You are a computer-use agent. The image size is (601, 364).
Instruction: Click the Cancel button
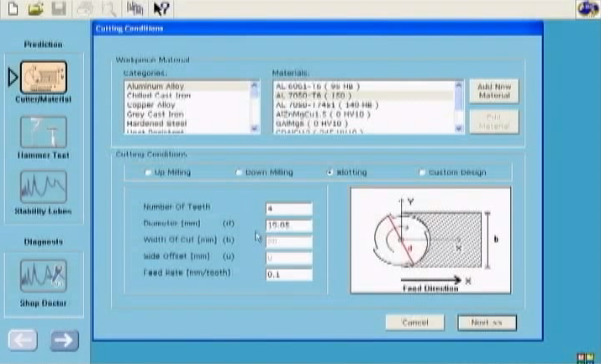[415, 323]
